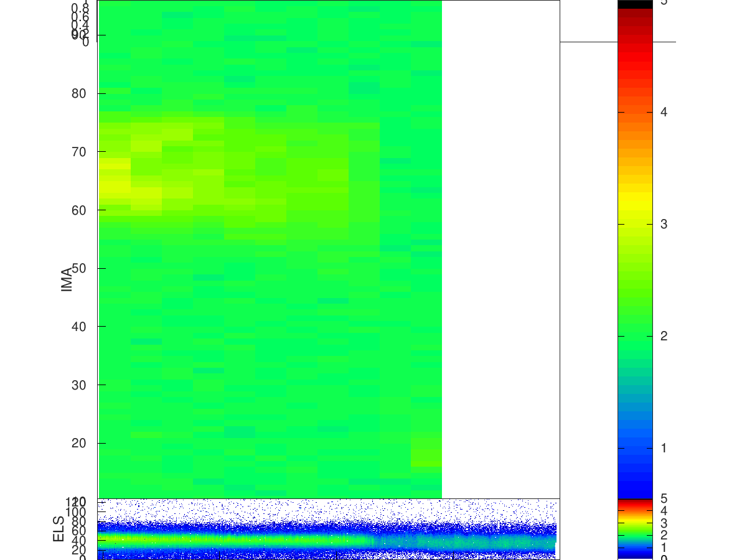Click the 1 label on the tall colorbar
This screenshot has height=560, width=747.
[x=664, y=448]
